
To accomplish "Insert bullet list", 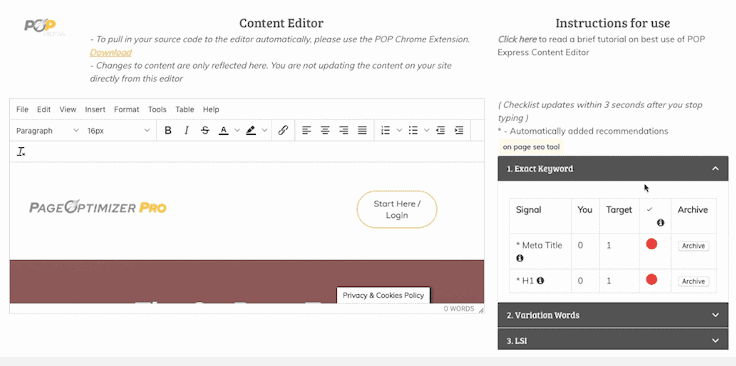I will (413, 130).
